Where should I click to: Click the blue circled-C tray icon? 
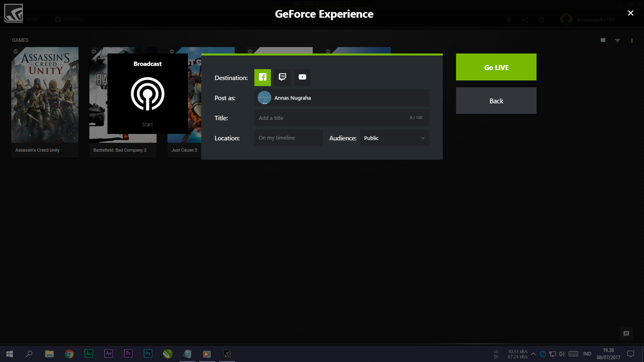(543, 354)
